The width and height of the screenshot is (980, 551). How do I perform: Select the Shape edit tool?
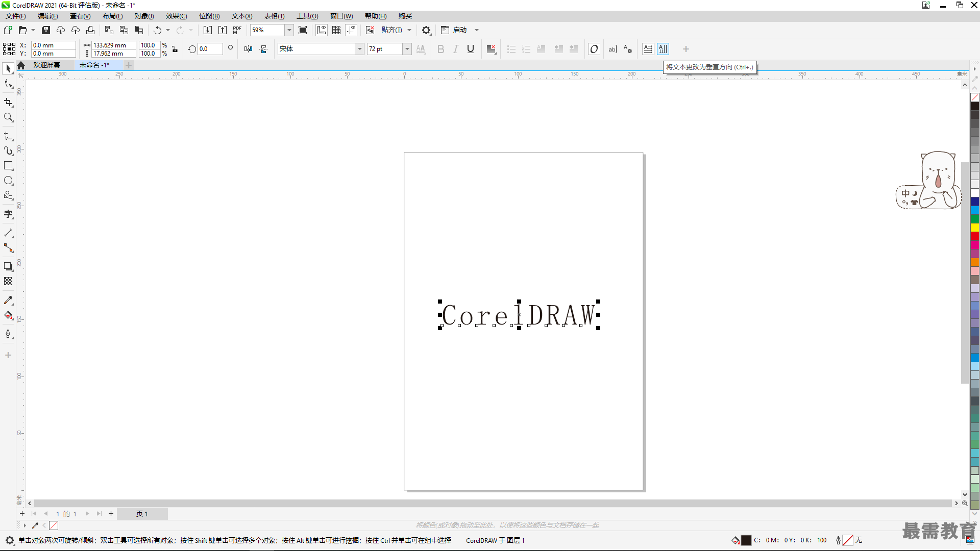[x=8, y=84]
